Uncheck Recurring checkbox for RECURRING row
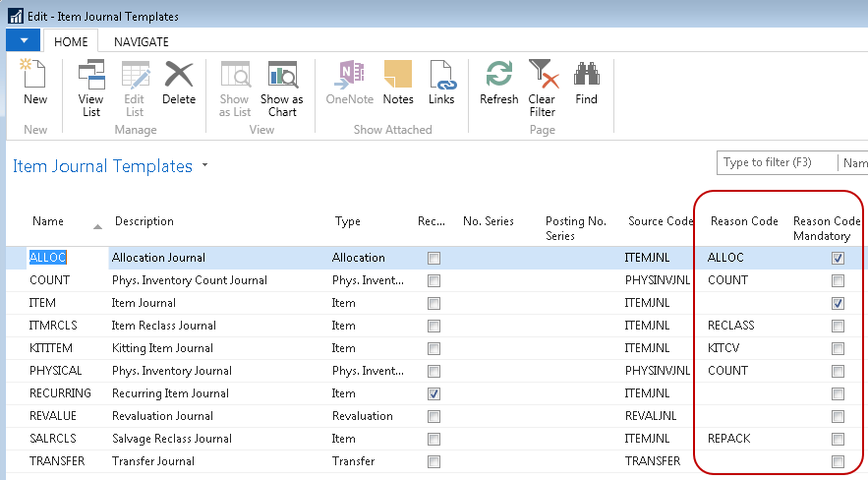 [x=434, y=393]
